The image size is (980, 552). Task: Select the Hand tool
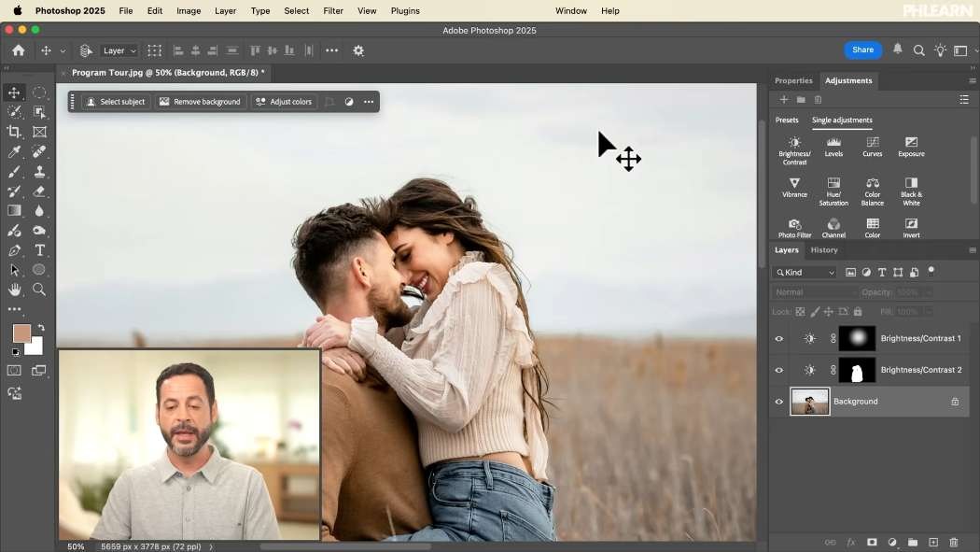(x=14, y=290)
